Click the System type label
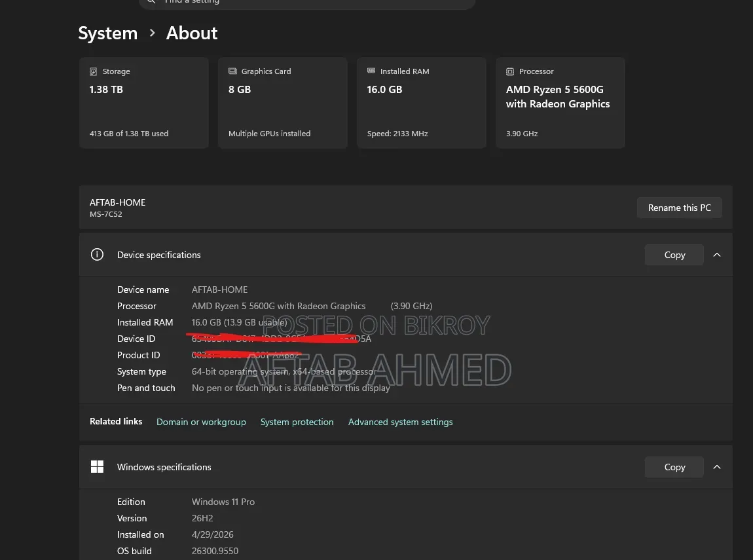 (141, 371)
